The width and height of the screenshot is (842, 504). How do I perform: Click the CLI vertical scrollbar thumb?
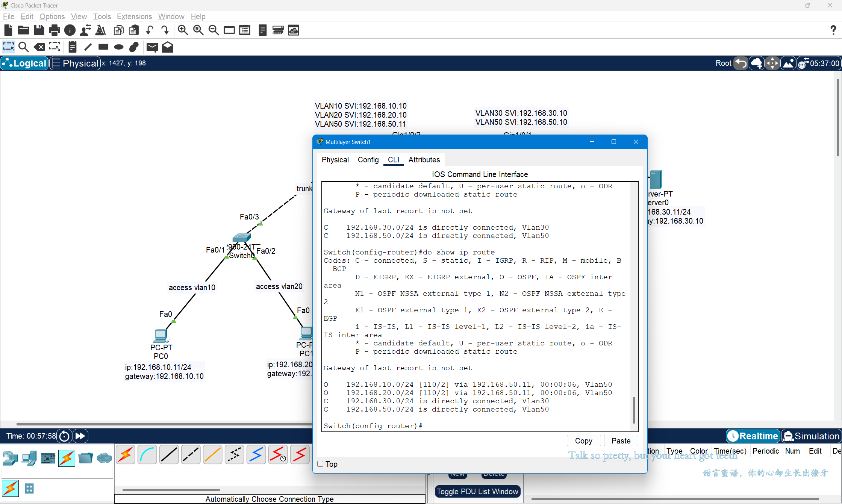(634, 410)
